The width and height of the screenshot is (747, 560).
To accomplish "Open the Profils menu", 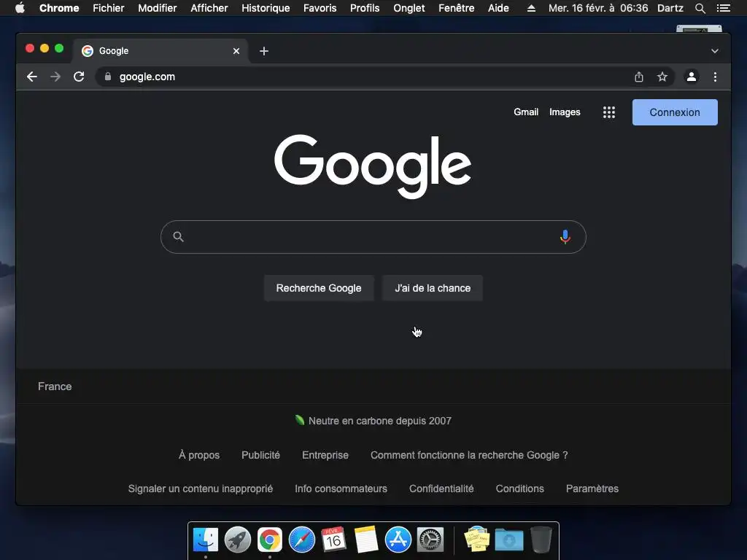I will [x=365, y=8].
